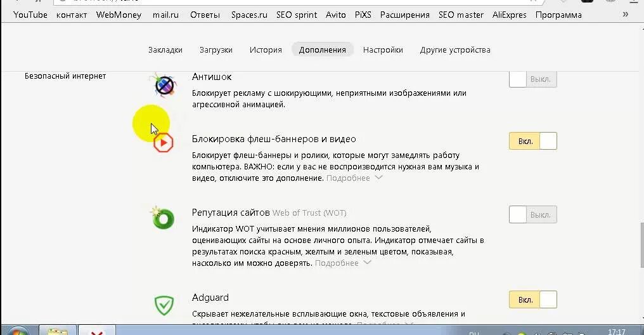This screenshot has width=644, height=335.
Task: Open the Ответы bookmark
Action: [x=205, y=15]
